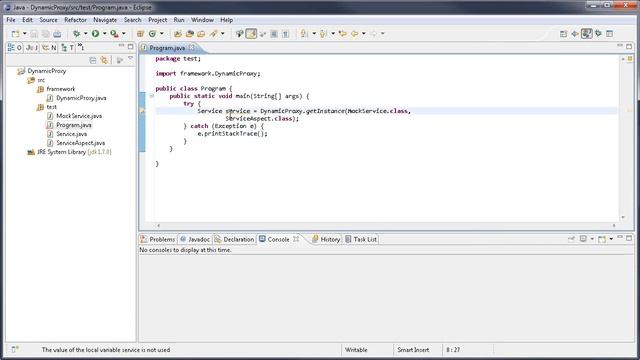Click the Forward navigation arrow icon
The width and height of the screenshot is (640, 360).
tap(373, 33)
